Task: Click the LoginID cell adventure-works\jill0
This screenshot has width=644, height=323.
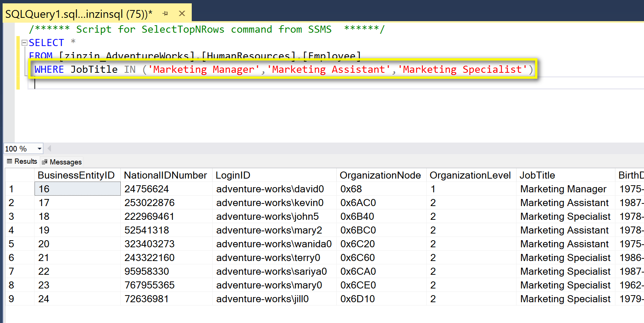Action: click(274, 299)
